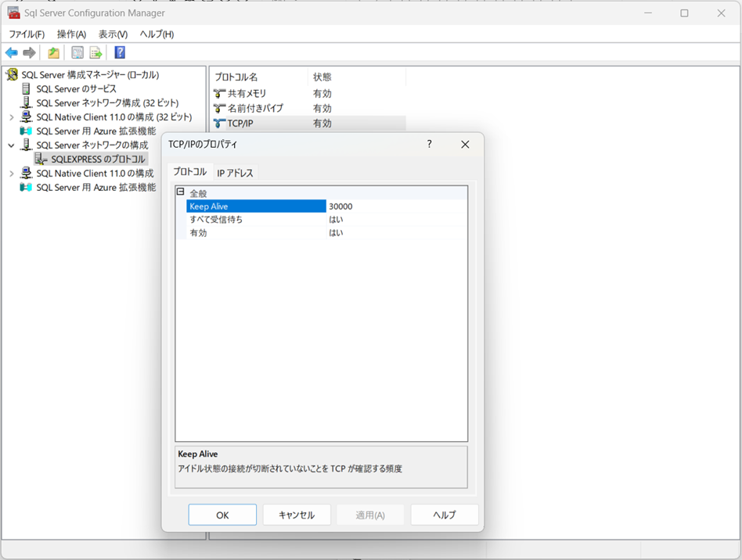Select SQL Server 構成マネージャー (ローカル) root node

tap(90, 75)
